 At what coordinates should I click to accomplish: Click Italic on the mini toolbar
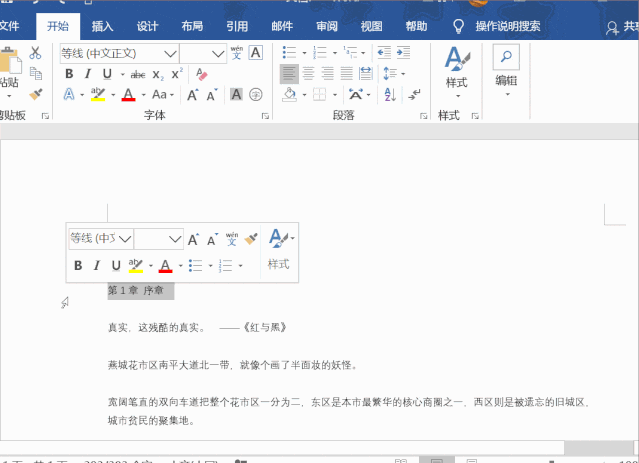[x=97, y=265]
